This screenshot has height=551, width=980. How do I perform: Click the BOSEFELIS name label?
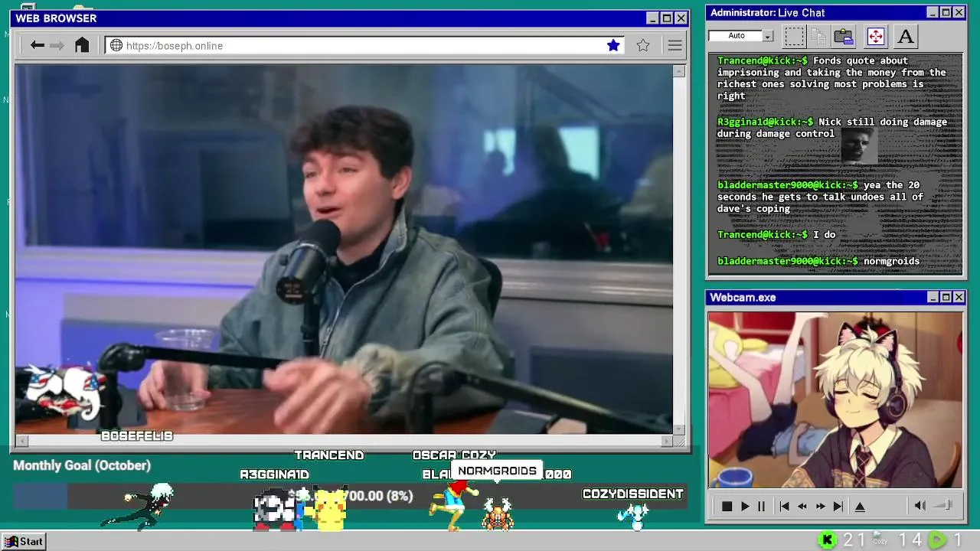click(137, 435)
